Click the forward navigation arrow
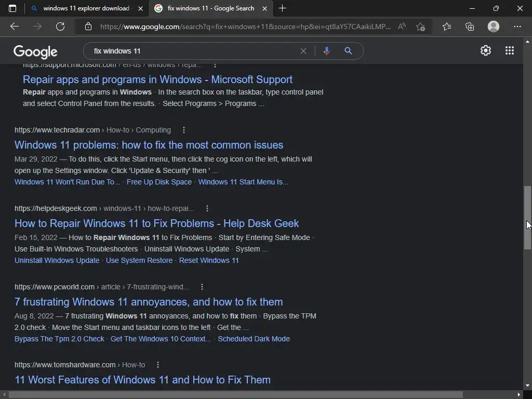The height and width of the screenshot is (399, 532). coord(37,26)
